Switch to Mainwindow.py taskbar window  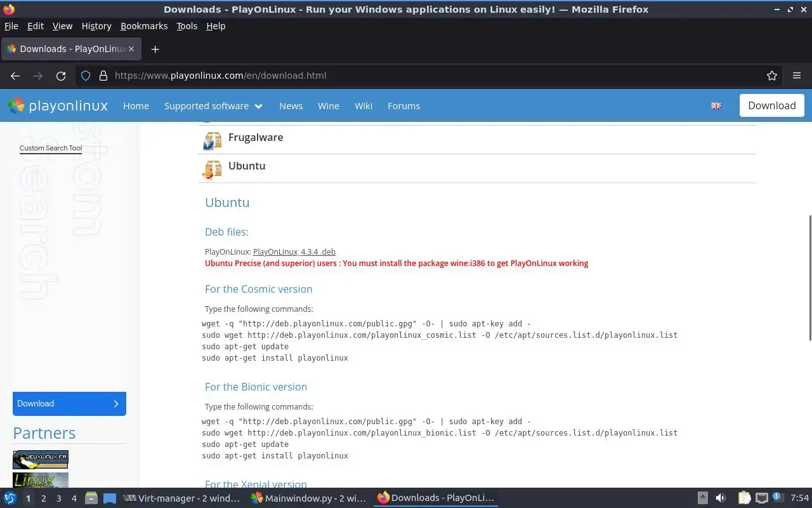pyautogui.click(x=308, y=498)
